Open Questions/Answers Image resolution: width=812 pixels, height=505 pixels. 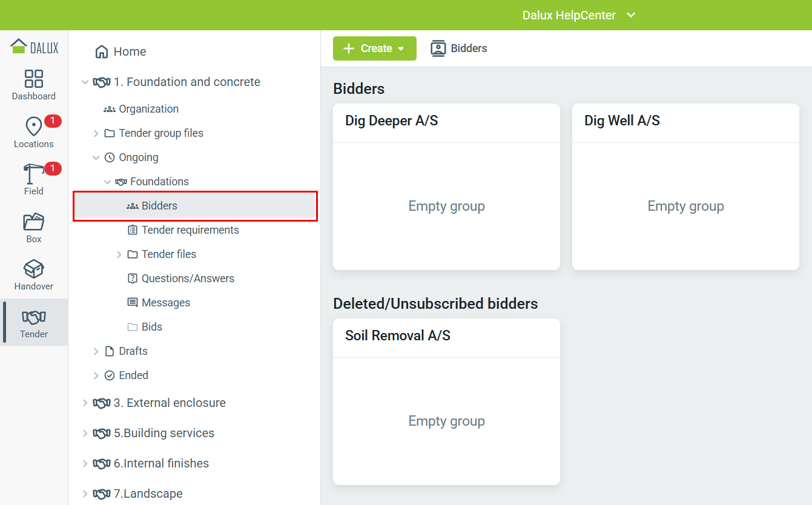pos(188,279)
